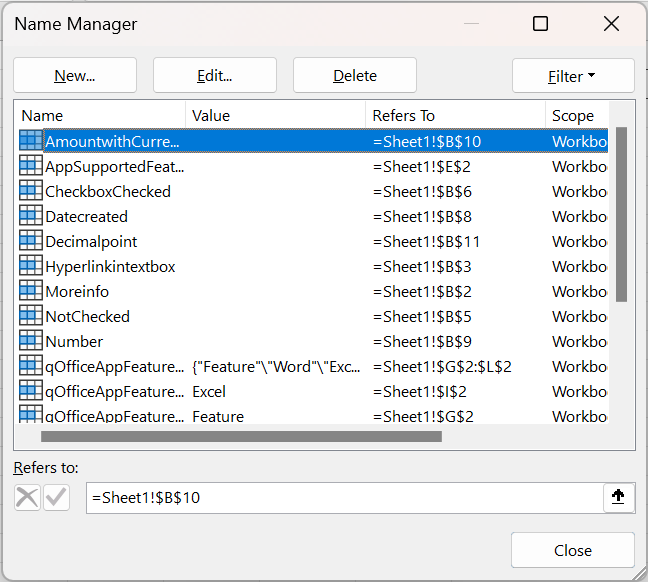The width and height of the screenshot is (648, 582).
Task: Select the Number name
Action: coord(74,341)
